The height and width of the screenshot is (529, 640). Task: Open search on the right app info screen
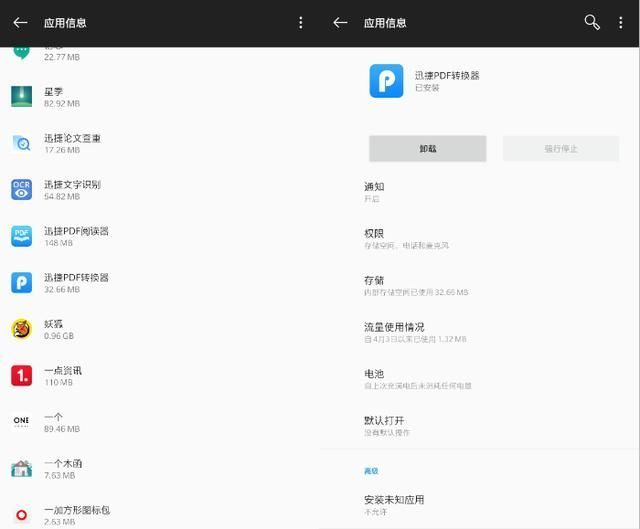[x=592, y=22]
